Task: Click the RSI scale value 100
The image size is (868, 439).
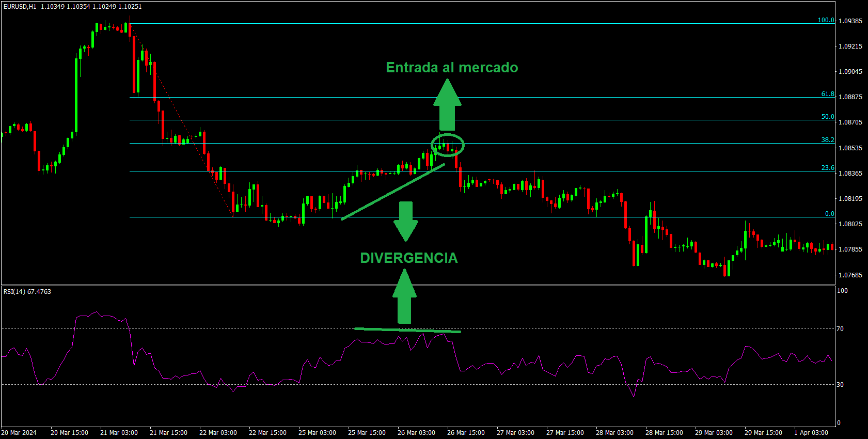Action: point(842,291)
